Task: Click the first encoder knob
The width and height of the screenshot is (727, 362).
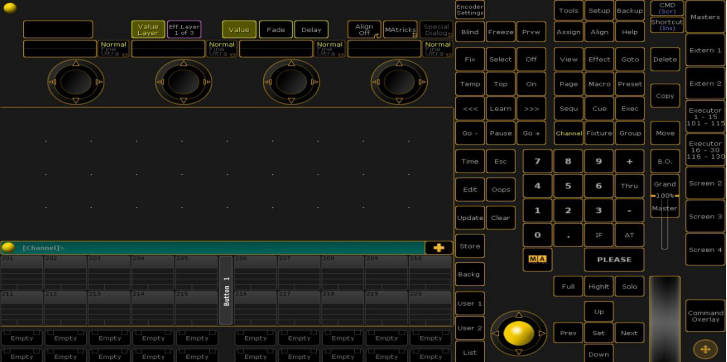Action: [76, 82]
